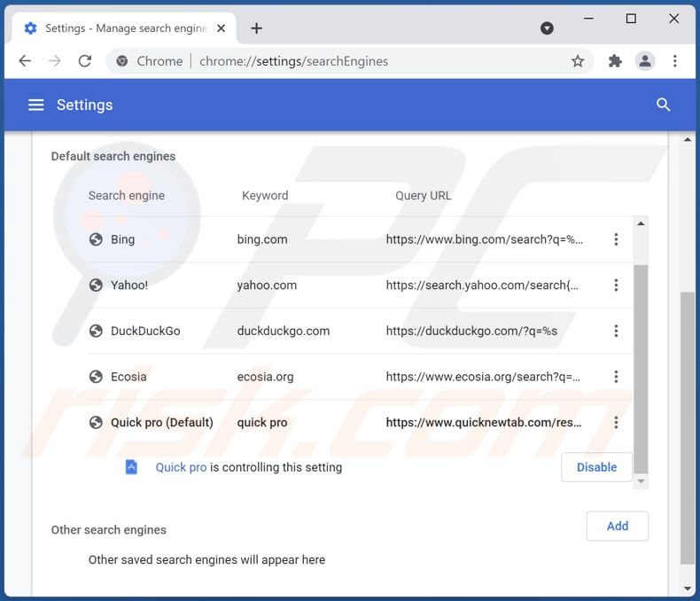Click the duckduckgo.com keyword
Viewport: 700px width, 601px height.
pyautogui.click(x=284, y=331)
